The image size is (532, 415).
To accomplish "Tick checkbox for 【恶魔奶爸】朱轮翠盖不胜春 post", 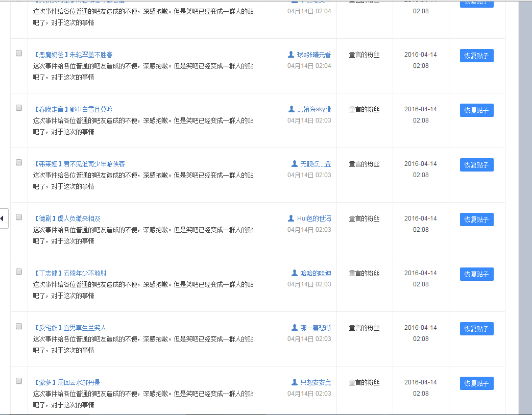I will tap(19, 53).
